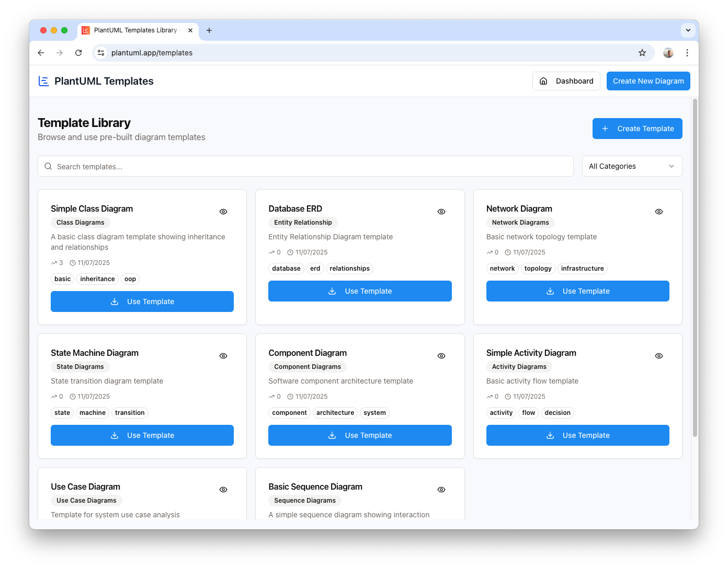Click the Dashboard home icon

pyautogui.click(x=543, y=81)
